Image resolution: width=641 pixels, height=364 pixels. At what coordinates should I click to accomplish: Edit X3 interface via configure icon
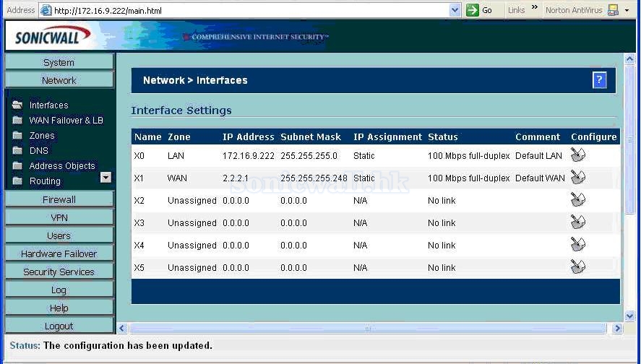(577, 222)
